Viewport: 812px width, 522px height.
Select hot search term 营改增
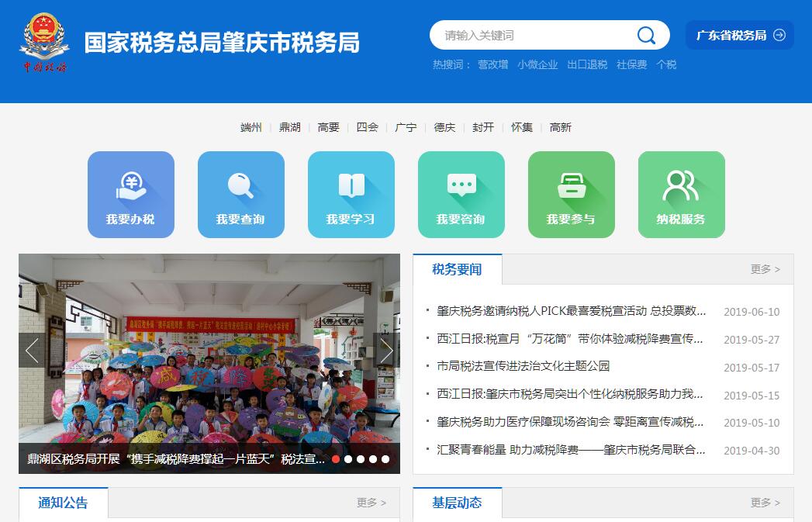tap(492, 64)
